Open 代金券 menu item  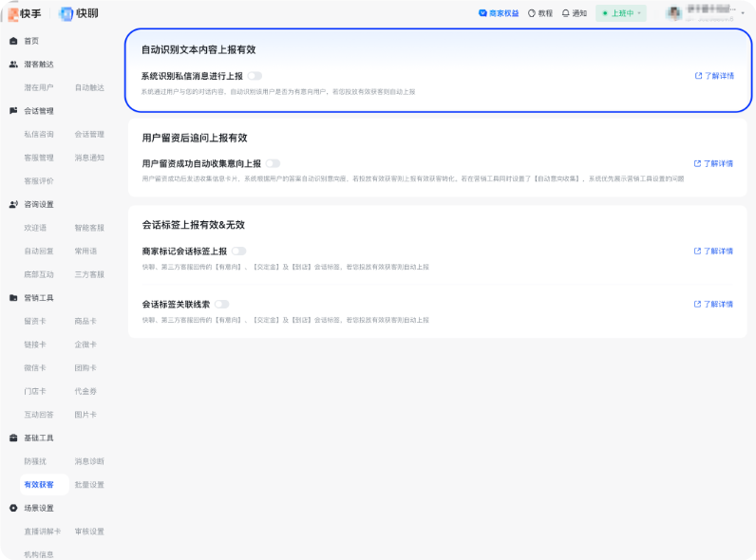click(x=85, y=392)
